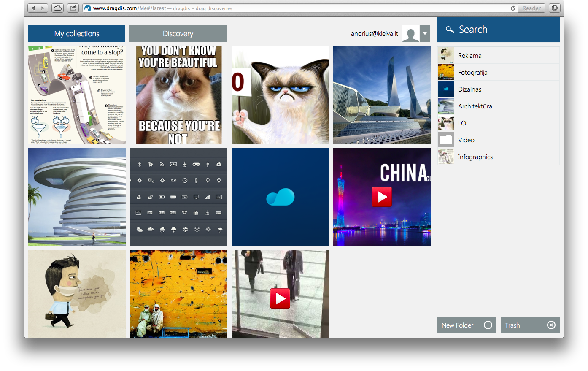Click the New Folder button

pos(467,325)
